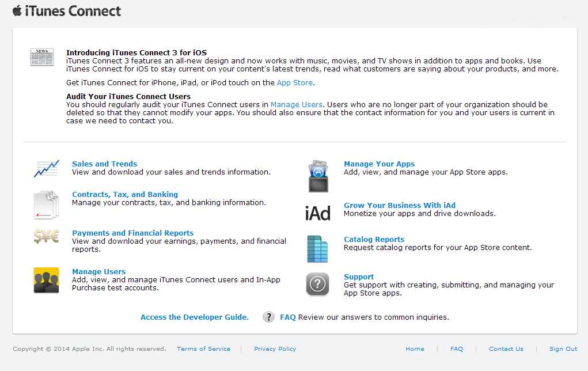
Task: Go to Grow Your Business With iAd
Action: pyautogui.click(x=400, y=205)
